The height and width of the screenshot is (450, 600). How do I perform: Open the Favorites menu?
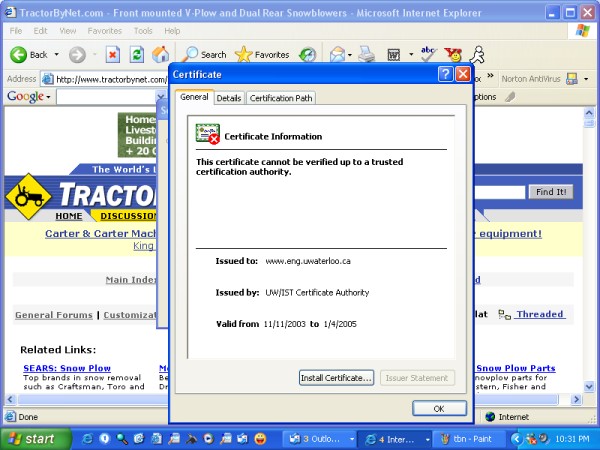104,31
